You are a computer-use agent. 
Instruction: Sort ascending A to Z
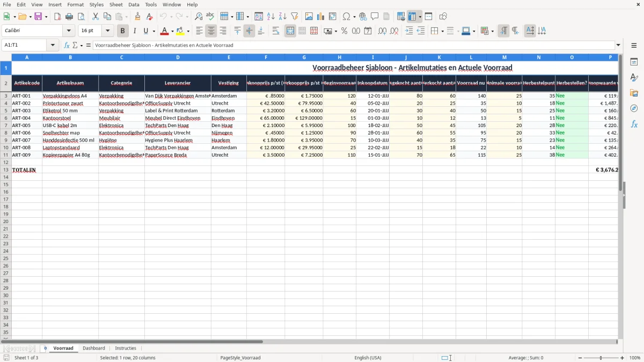tap(271, 17)
